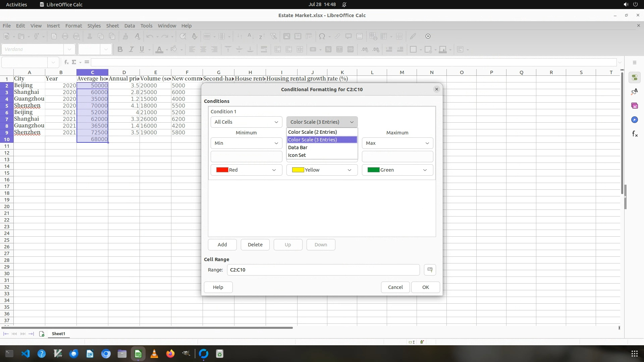The height and width of the screenshot is (362, 644).
Task: Open sidebar Properties panel icon
Action: [634, 78]
